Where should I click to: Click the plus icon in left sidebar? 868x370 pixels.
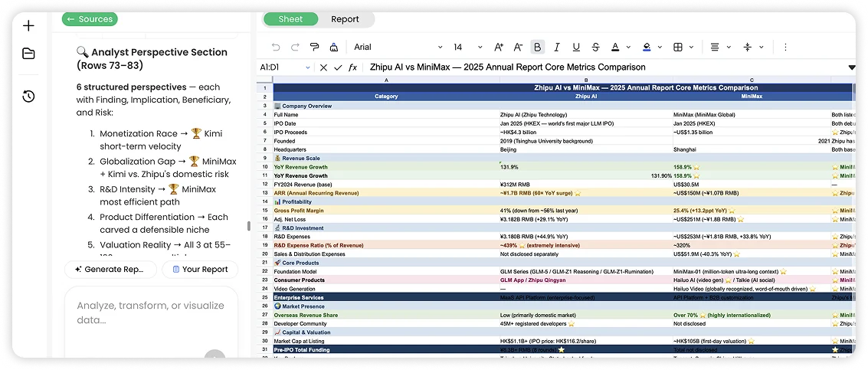[28, 25]
